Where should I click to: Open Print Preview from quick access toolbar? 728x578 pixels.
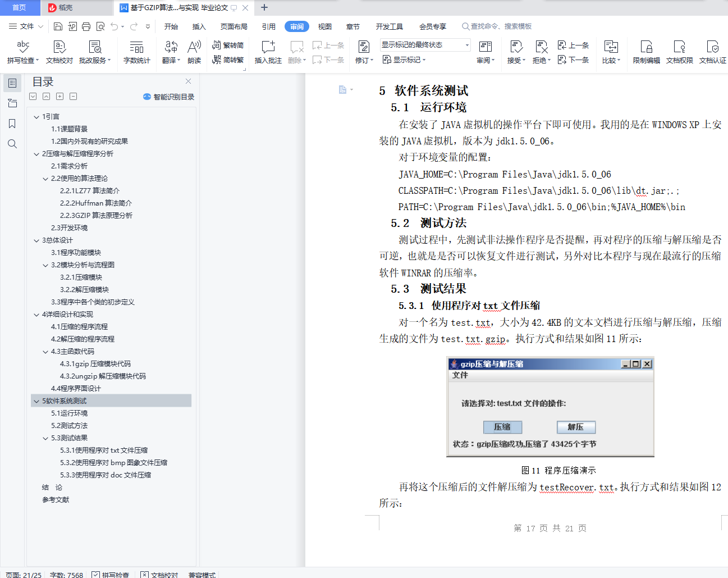tap(100, 26)
